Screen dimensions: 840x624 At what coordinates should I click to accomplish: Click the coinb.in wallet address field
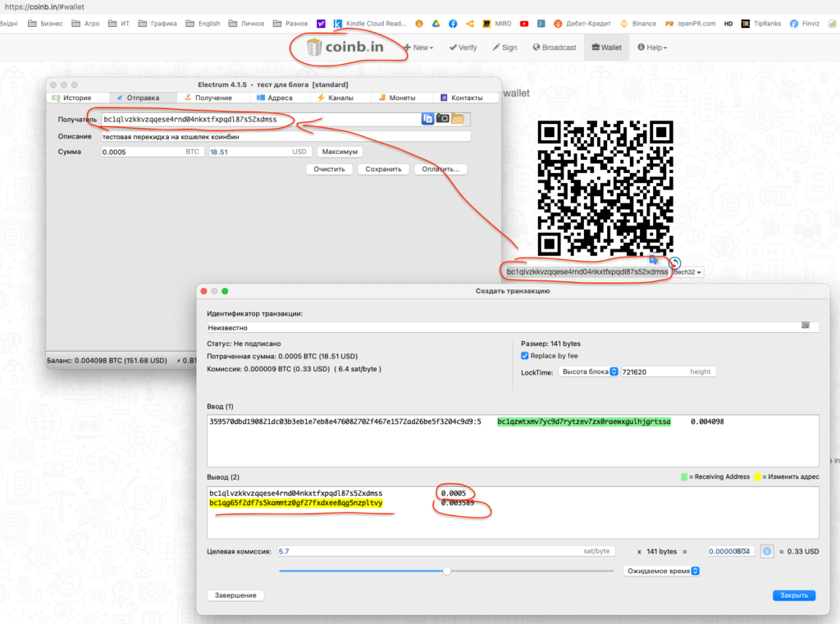(587, 271)
